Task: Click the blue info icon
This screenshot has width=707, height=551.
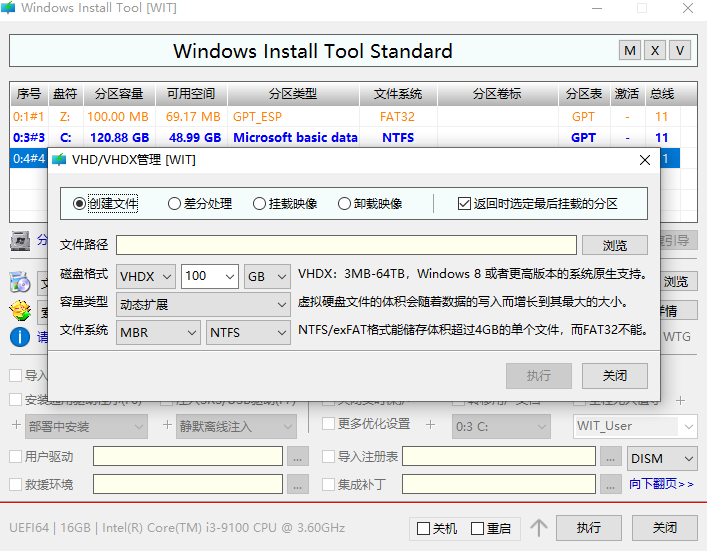Action: click(x=20, y=337)
